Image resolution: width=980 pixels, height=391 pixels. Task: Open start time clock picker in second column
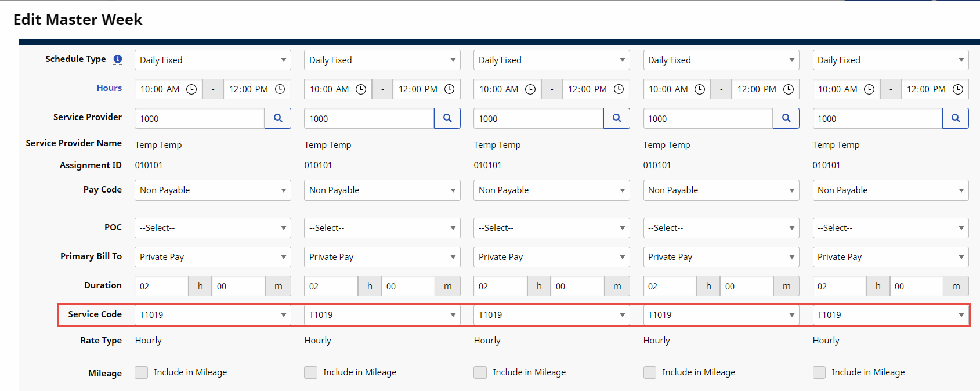point(360,89)
